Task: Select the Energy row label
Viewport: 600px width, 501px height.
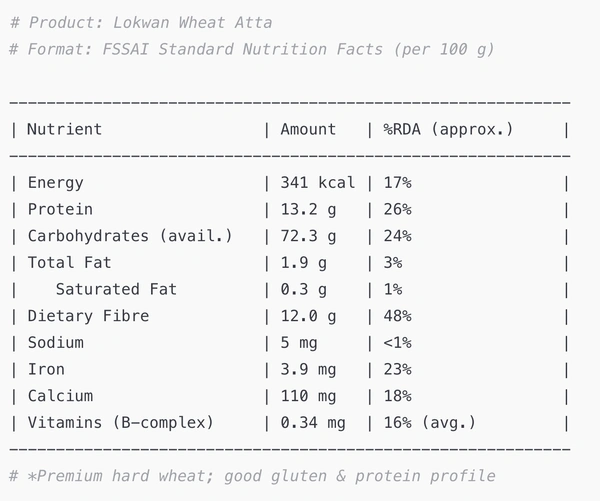Action: point(55,183)
